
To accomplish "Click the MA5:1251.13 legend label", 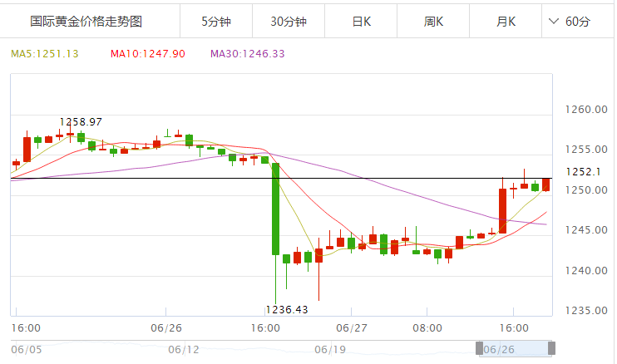I will pyautogui.click(x=45, y=54).
